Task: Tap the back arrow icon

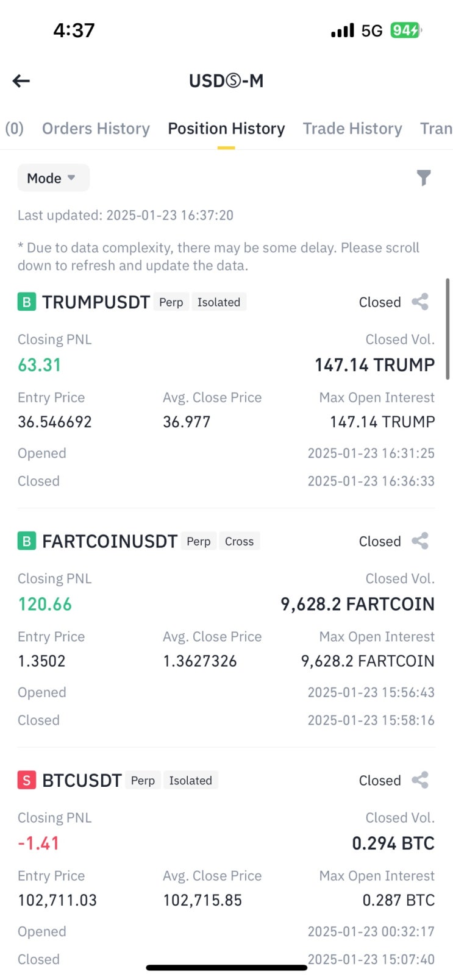Action: 21,80
